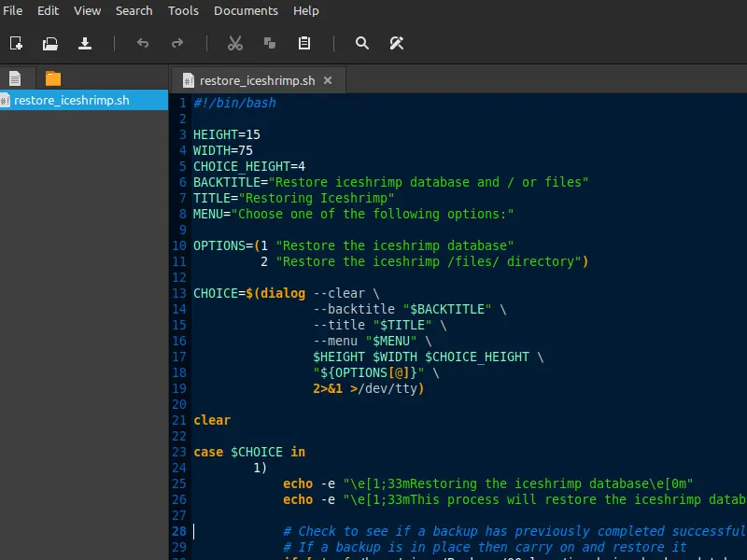Open the Search menu
Image resolution: width=747 pixels, height=560 pixels.
[134, 10]
